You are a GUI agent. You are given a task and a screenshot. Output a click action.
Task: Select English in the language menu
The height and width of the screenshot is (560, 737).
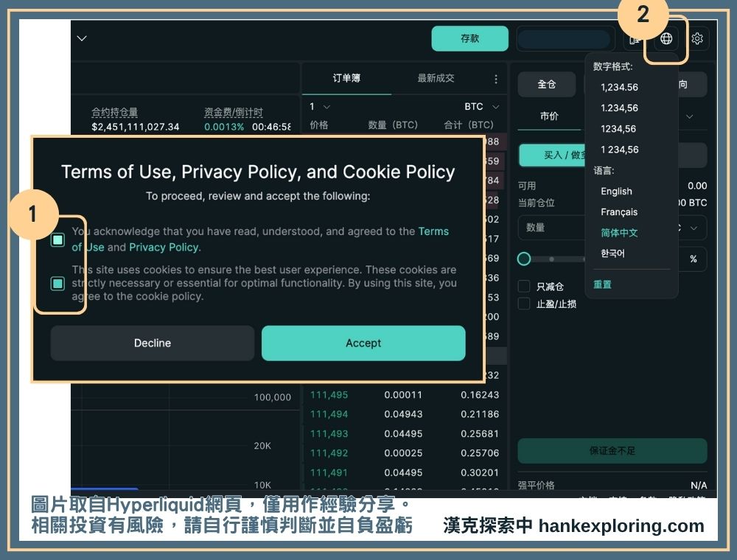point(616,191)
